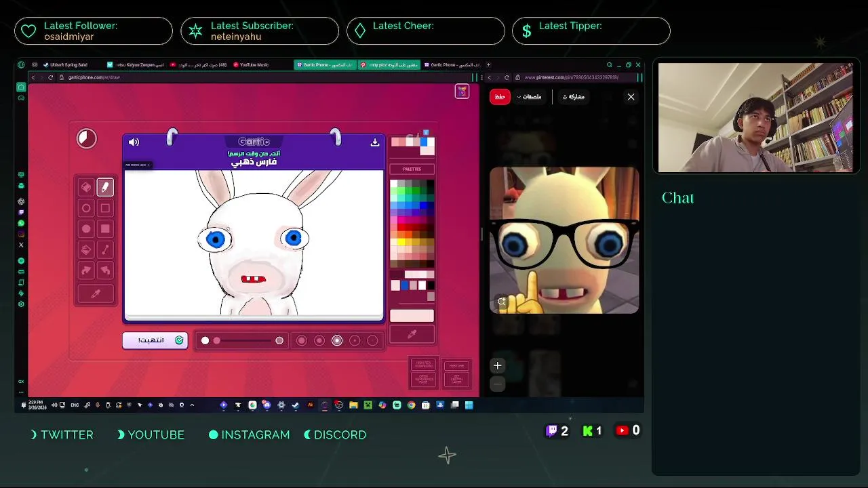Select the line drawing tool
Screen dimensions: 868x488
click(x=105, y=250)
